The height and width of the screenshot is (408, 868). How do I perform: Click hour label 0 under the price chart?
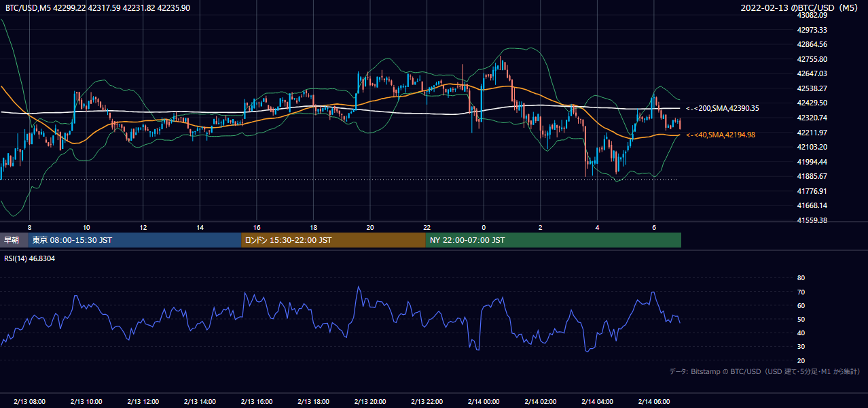pos(484,227)
